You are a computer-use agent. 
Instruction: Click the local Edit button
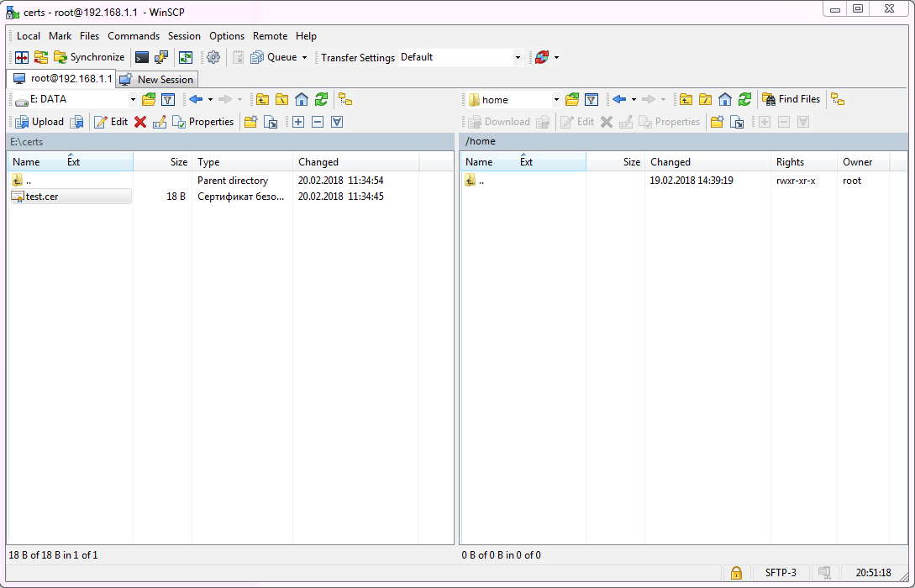pyautogui.click(x=111, y=122)
